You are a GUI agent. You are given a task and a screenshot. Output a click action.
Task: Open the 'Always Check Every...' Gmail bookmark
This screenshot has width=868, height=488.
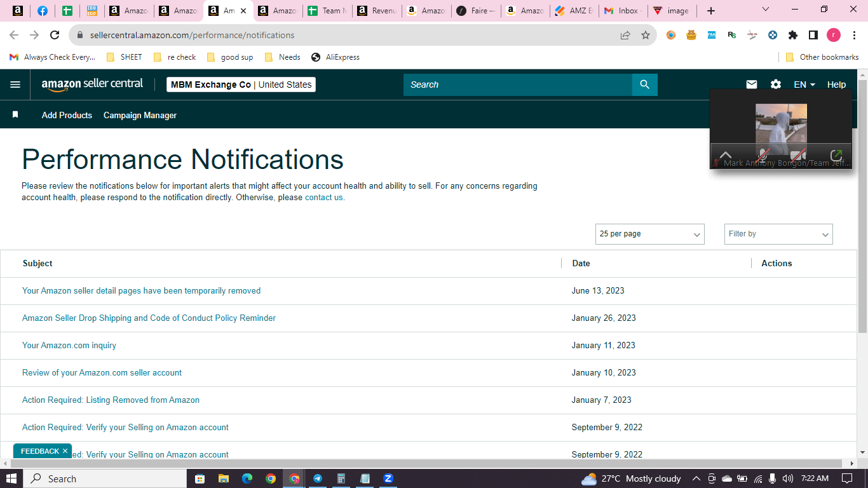[x=52, y=57]
